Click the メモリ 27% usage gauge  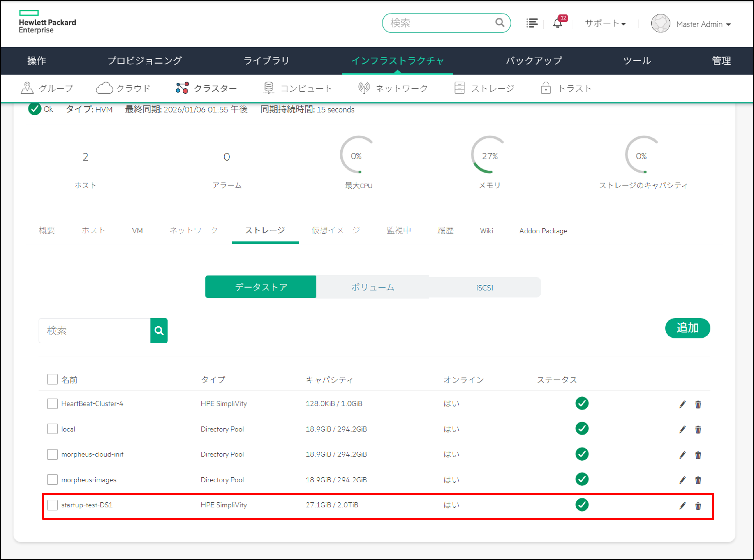(x=490, y=156)
